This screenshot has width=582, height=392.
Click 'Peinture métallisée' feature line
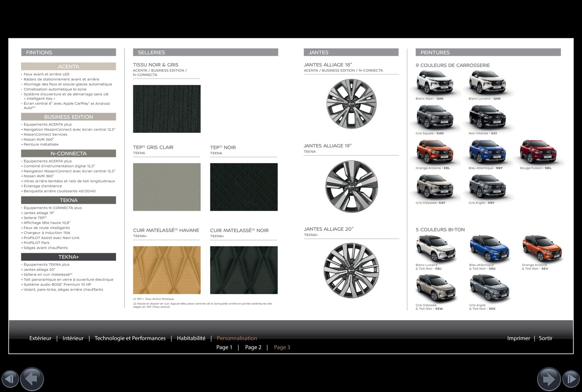pos(40,144)
